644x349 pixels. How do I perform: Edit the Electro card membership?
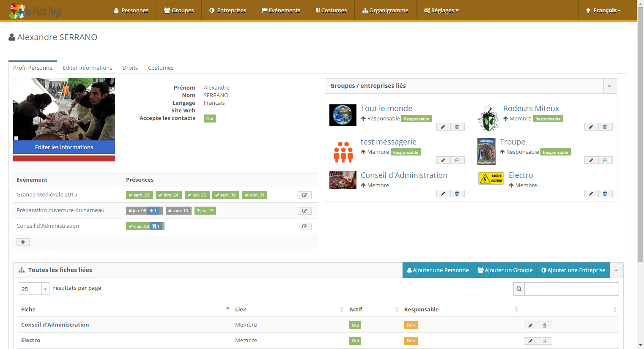[x=591, y=194]
